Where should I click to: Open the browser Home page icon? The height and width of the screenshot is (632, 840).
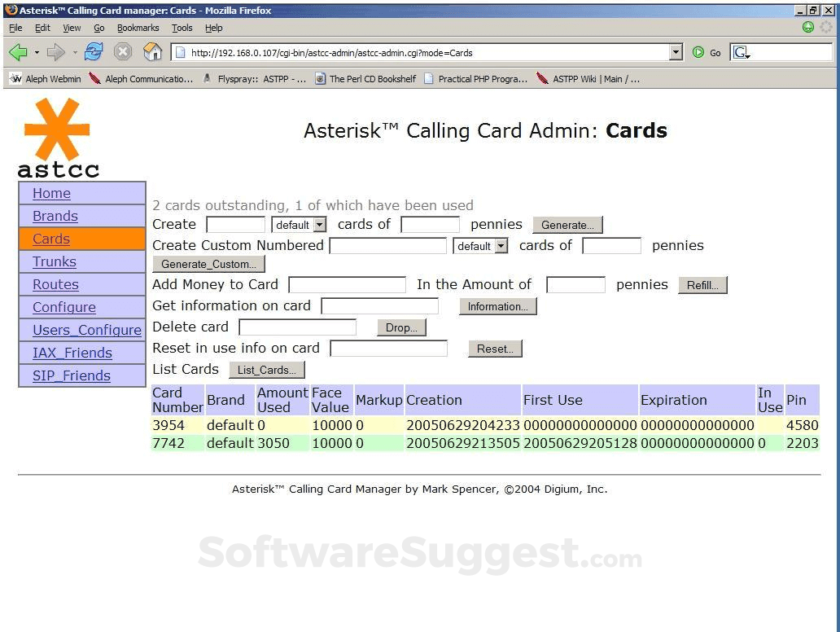pos(152,51)
